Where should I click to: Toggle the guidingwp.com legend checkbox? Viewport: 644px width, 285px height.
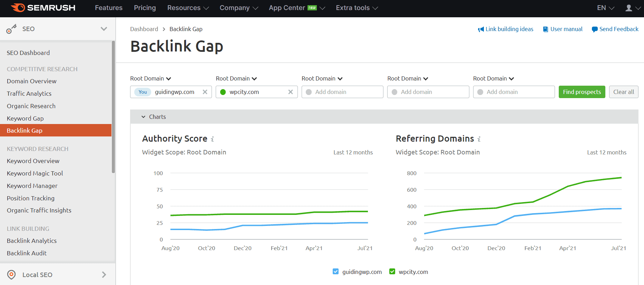335,272
